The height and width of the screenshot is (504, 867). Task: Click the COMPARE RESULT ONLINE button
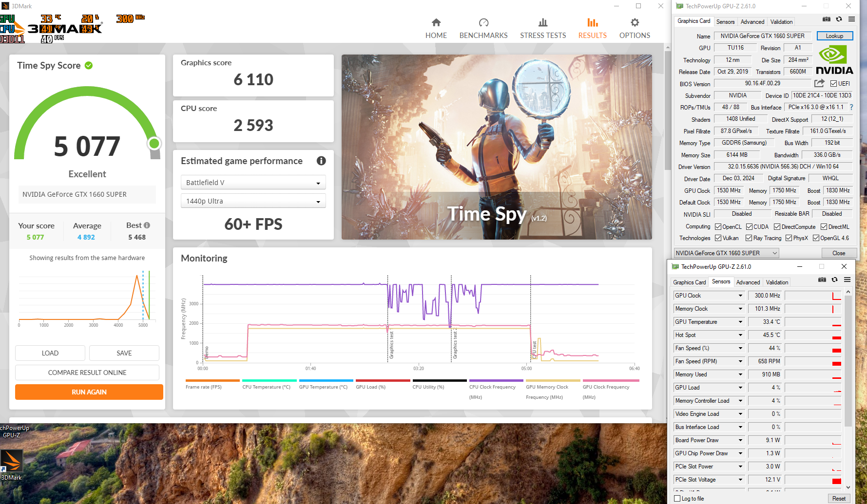pyautogui.click(x=87, y=373)
